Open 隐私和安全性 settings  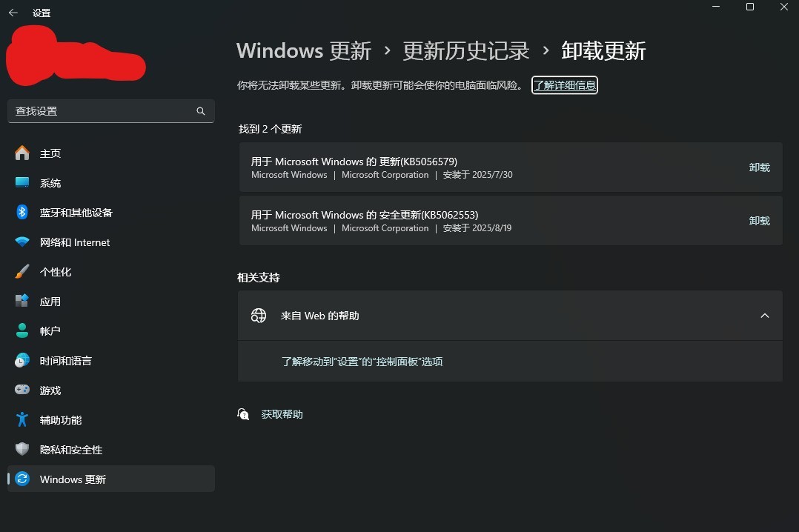[70, 450]
